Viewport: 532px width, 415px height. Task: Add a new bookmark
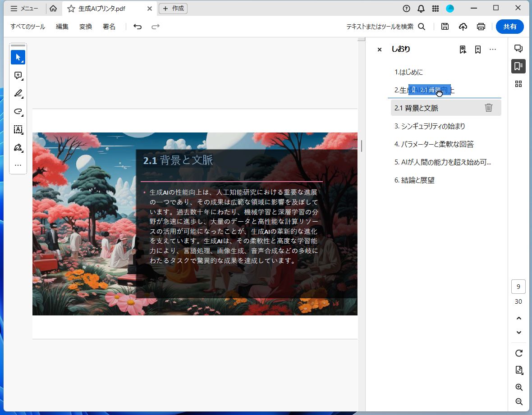(x=478, y=50)
